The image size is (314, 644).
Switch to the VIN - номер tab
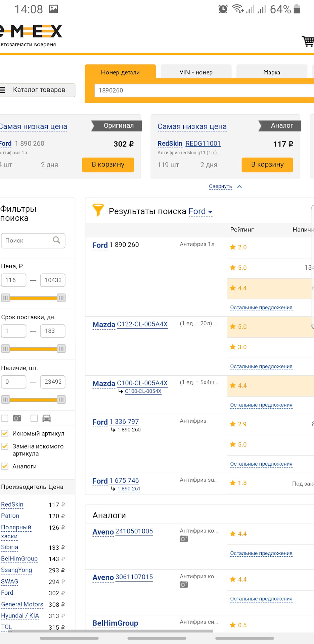click(x=196, y=72)
